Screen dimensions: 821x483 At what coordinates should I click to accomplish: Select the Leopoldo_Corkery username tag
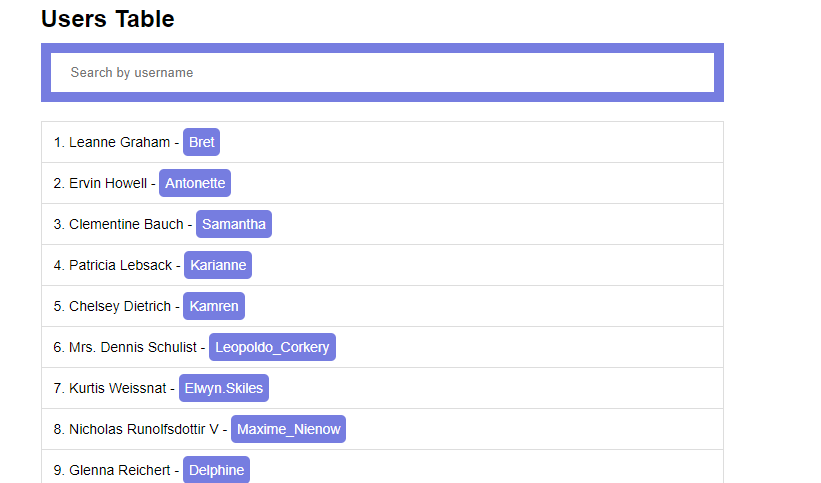[272, 347]
